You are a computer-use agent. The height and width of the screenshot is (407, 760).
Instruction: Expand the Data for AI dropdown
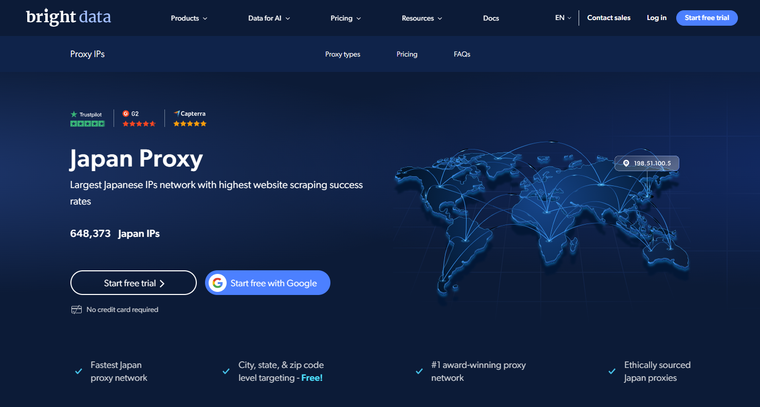tap(269, 18)
